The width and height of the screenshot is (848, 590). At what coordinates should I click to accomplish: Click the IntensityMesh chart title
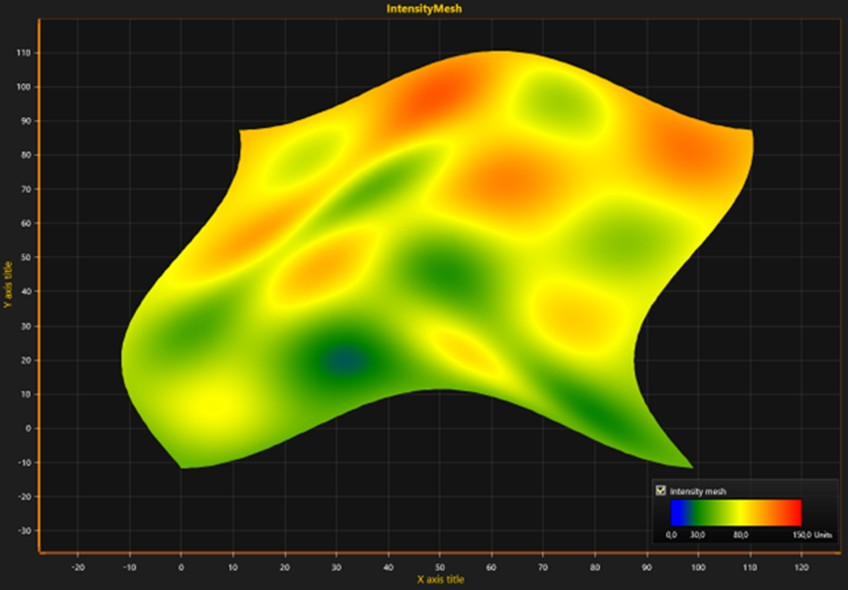(424, 9)
